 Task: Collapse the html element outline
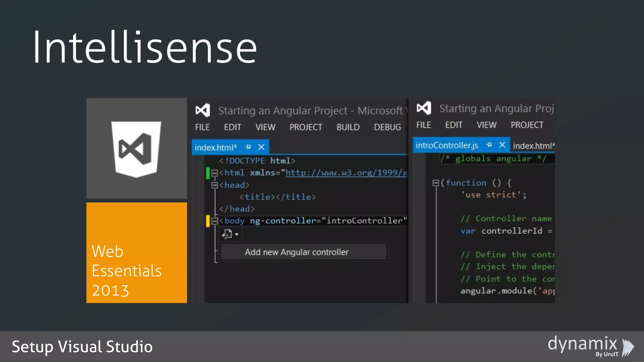click(x=215, y=173)
